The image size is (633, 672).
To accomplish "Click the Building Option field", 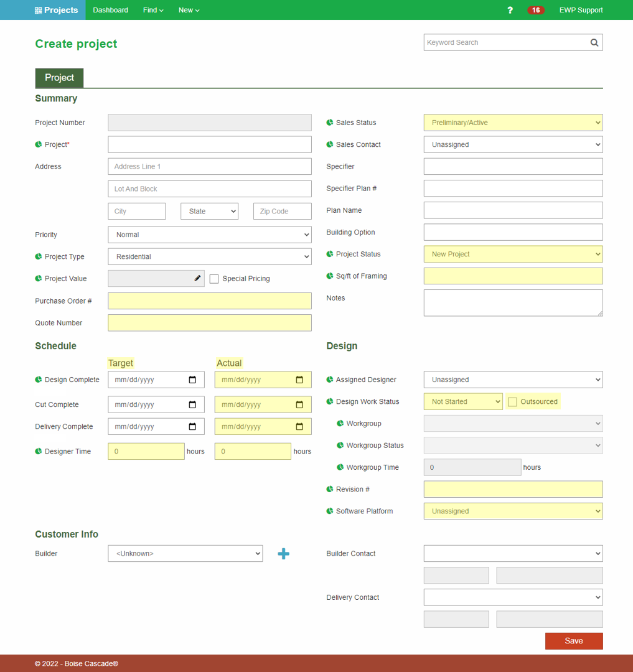I will pyautogui.click(x=513, y=232).
